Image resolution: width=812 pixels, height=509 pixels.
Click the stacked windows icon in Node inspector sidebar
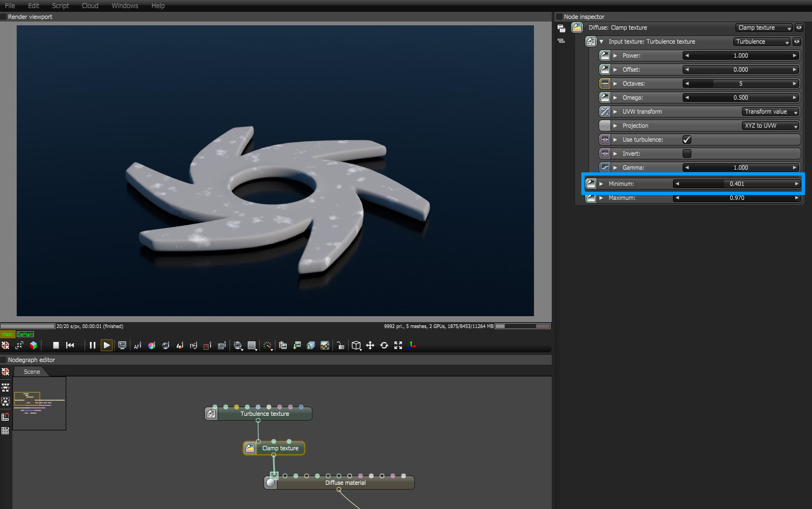[x=561, y=28]
